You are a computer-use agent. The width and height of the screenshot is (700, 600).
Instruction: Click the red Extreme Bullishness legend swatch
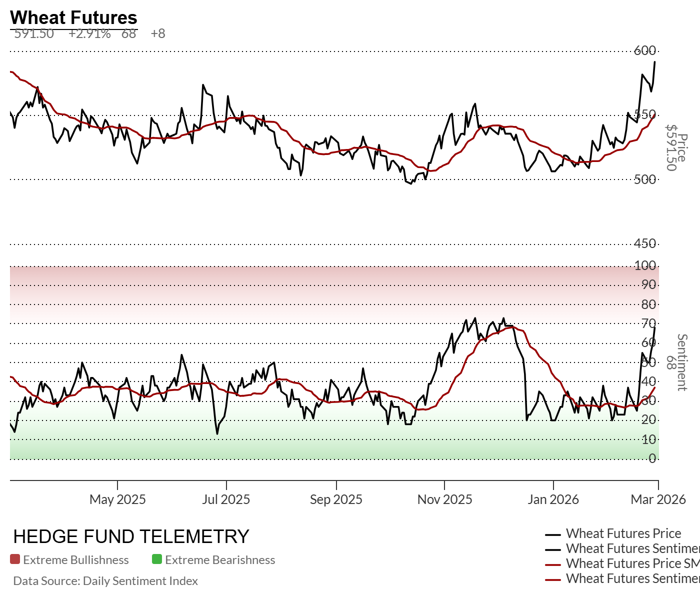point(15,559)
